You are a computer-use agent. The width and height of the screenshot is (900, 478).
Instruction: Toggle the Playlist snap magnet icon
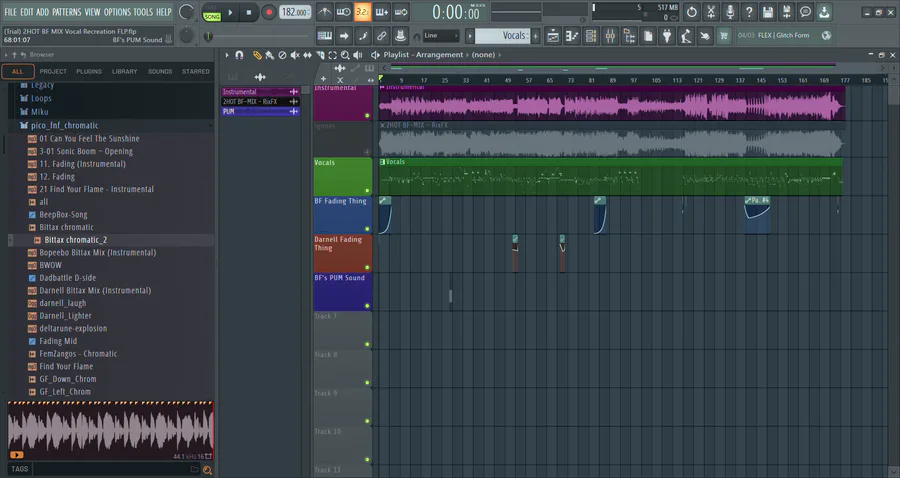239,55
